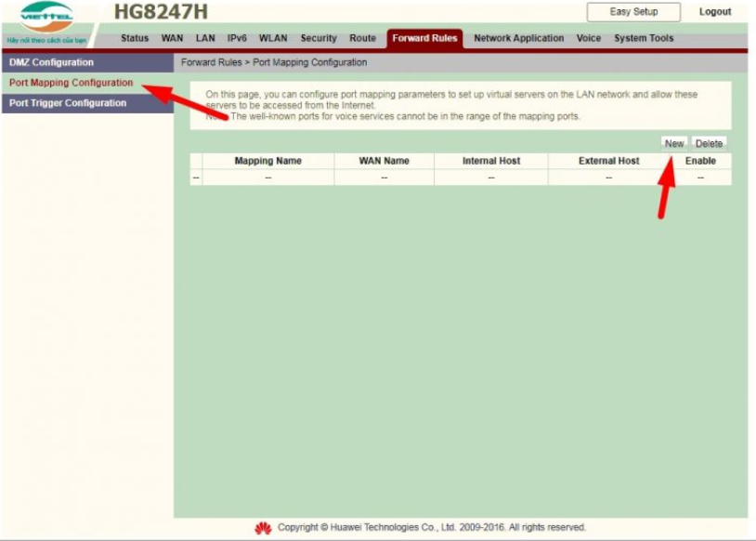Open the WAN tab
Viewport: 756px width, 541px height.
pos(172,38)
